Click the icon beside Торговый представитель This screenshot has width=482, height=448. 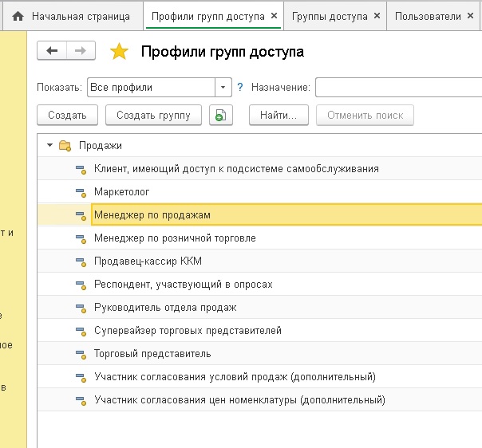(81, 354)
